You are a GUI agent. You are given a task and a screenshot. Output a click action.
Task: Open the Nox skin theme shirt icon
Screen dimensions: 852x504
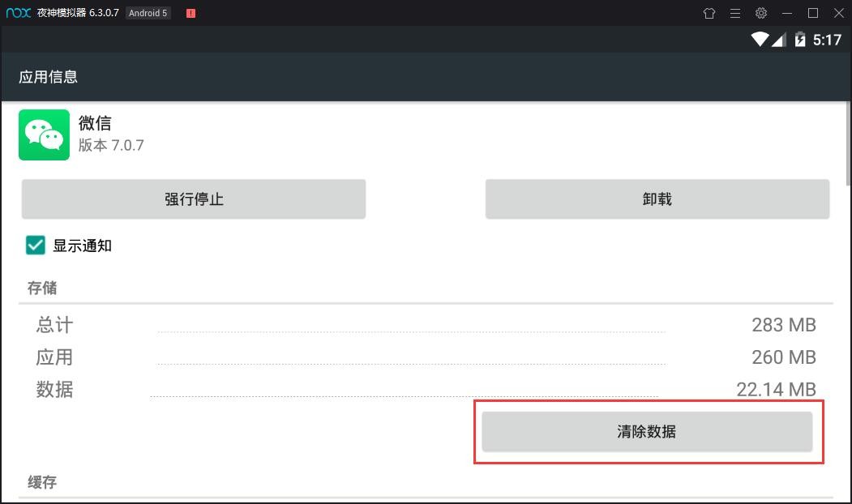pyautogui.click(x=709, y=13)
